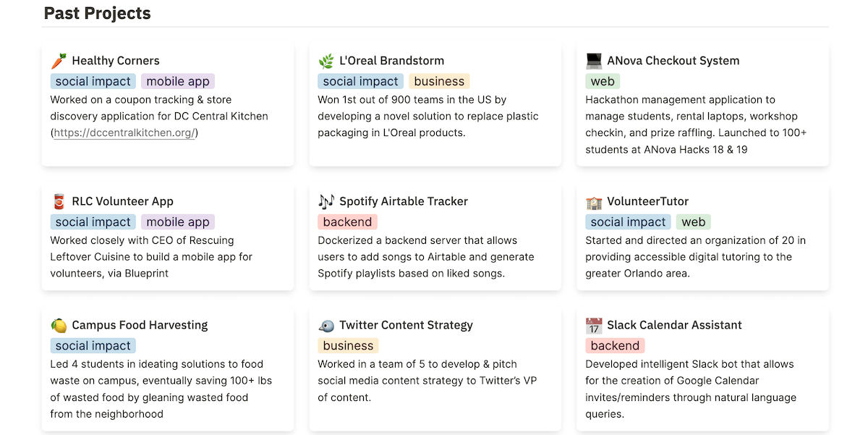Viewport: 868px width, 435px height.
Task: Click the laptop icon beside ANova Checkout System
Action: [x=594, y=61]
